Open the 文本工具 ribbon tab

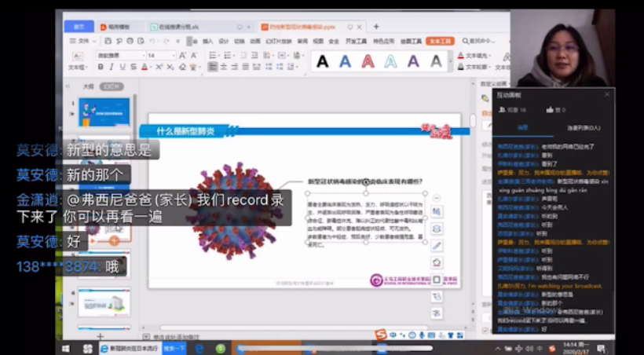pyautogui.click(x=440, y=41)
